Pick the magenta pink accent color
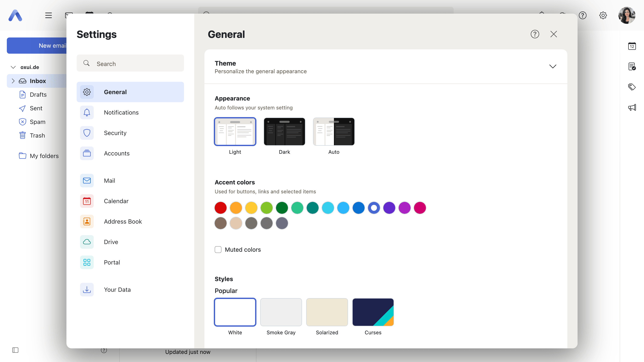Screen dimensions: 644x362 coord(420,208)
